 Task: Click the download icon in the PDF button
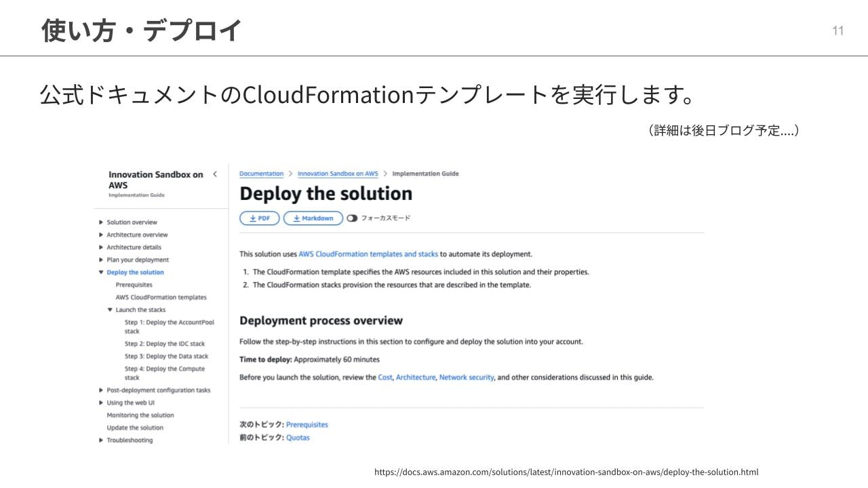pyautogui.click(x=252, y=218)
